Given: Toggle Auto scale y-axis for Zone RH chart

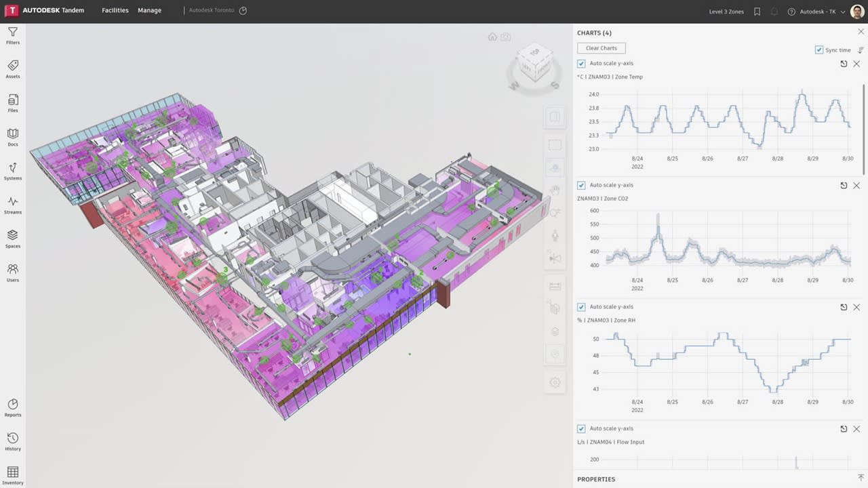Looking at the screenshot, I should pos(581,306).
